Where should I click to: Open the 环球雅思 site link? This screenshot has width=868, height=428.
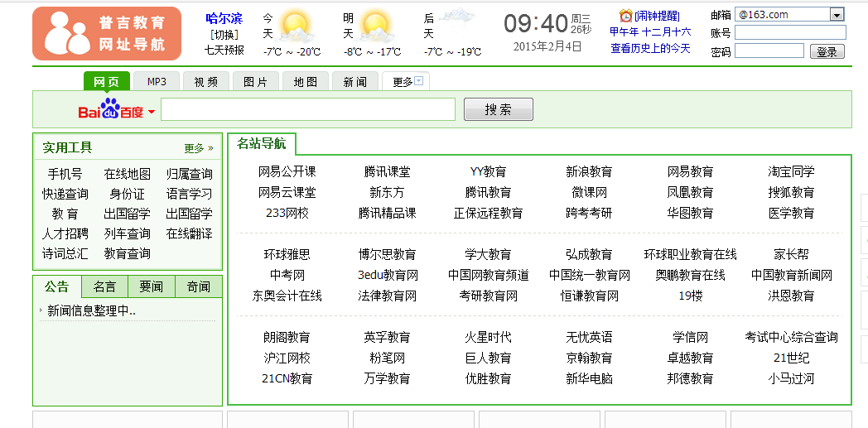pyautogui.click(x=287, y=254)
